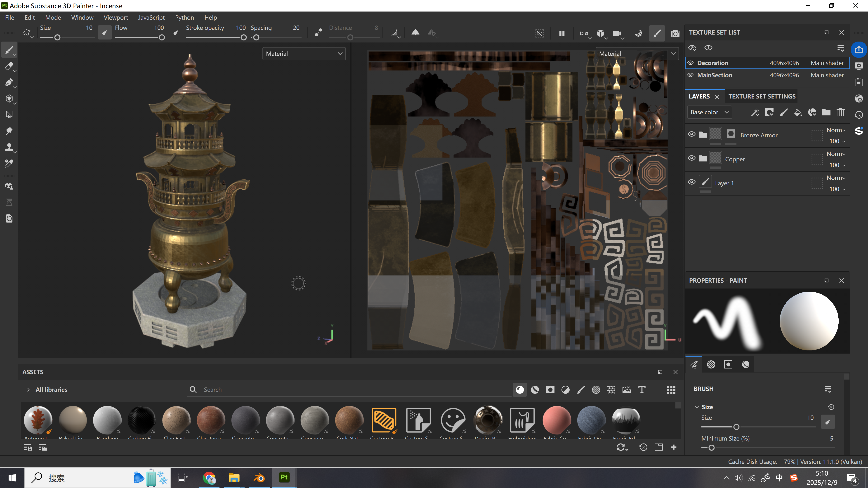The image size is (868, 488).
Task: Toggle visibility of Copper layer
Action: pyautogui.click(x=691, y=158)
